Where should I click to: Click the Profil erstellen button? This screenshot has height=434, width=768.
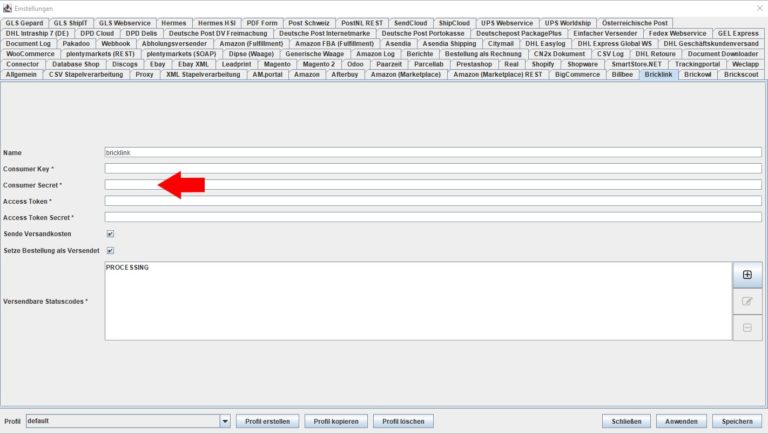point(267,421)
